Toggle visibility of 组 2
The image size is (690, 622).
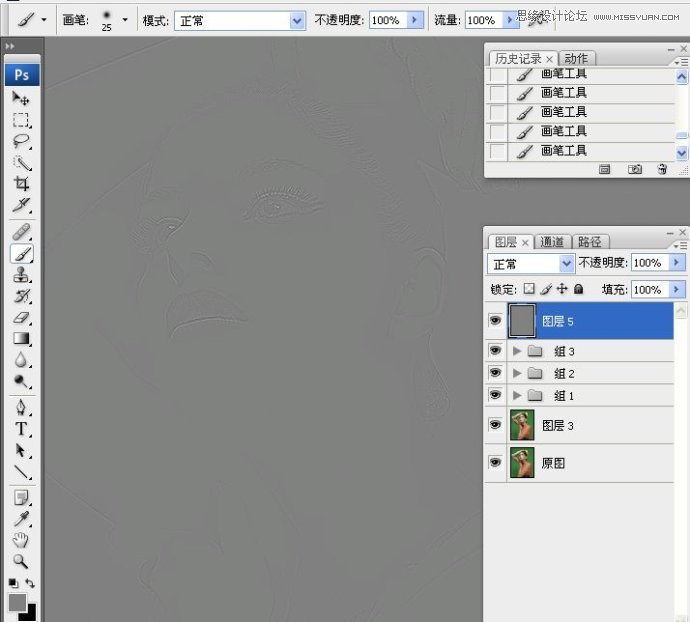tap(495, 373)
